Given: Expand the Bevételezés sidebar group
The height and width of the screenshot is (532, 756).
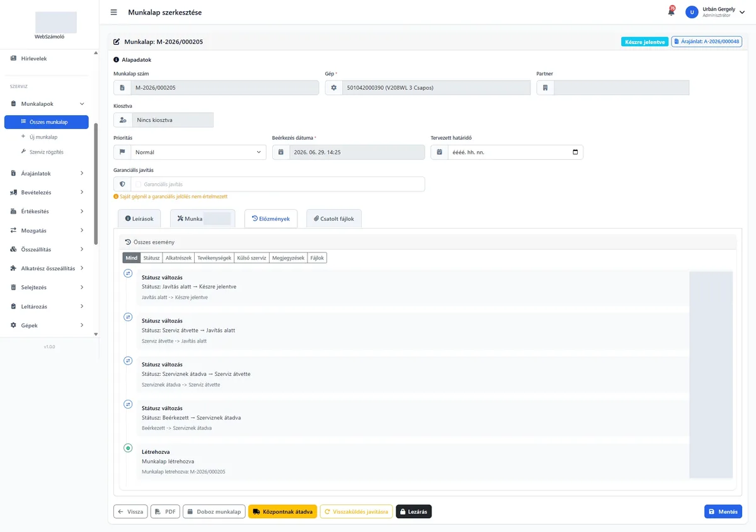Looking at the screenshot, I should 82,192.
